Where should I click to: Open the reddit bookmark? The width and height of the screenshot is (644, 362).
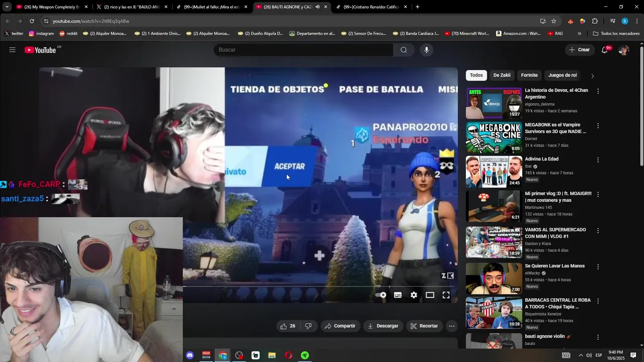coord(68,34)
